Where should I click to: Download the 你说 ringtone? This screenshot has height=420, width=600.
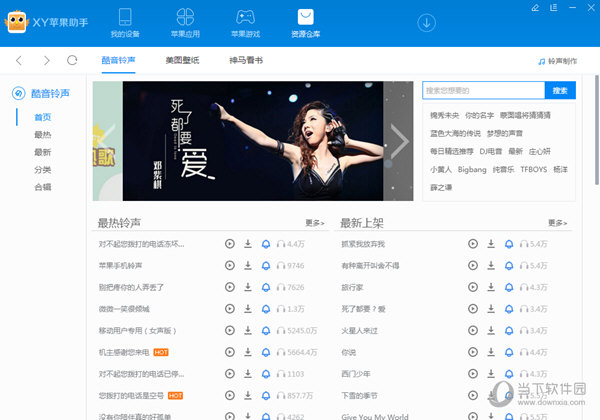491,352
